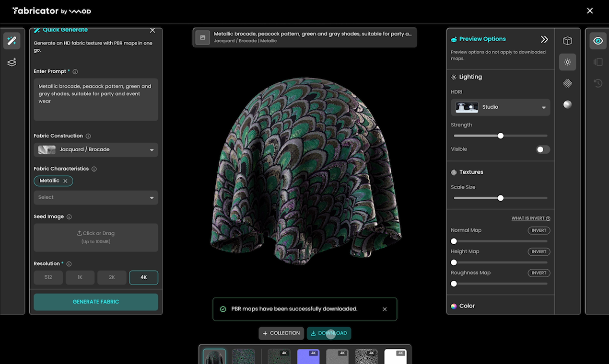Adjust the Scale Size slider handle
The width and height of the screenshot is (609, 364).
tap(501, 198)
